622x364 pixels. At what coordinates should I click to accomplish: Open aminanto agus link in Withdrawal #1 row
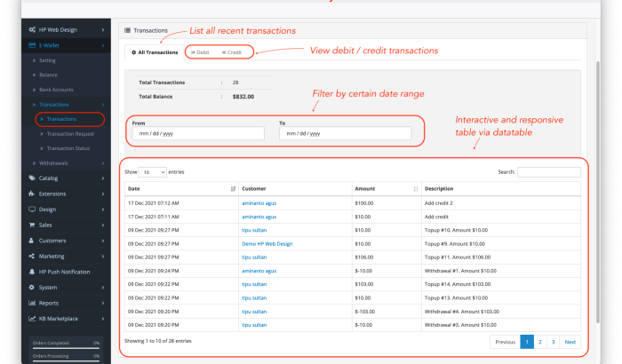(x=259, y=271)
